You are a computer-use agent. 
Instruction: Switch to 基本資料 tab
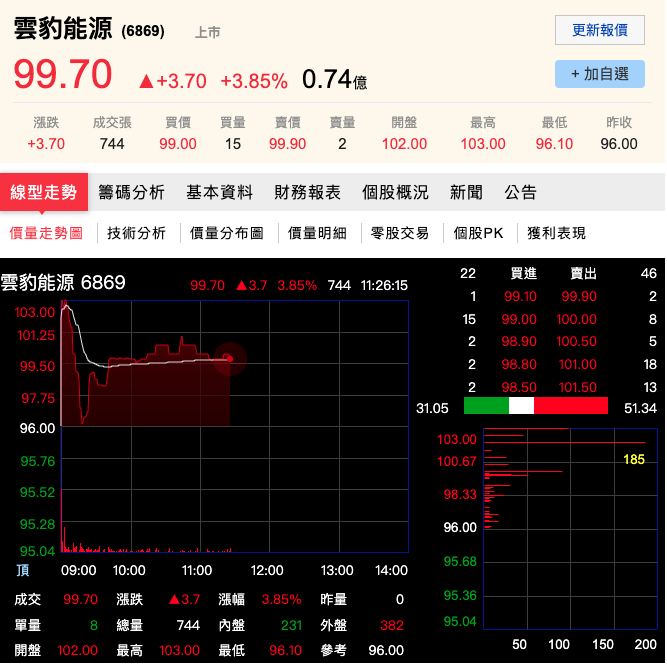(x=219, y=192)
